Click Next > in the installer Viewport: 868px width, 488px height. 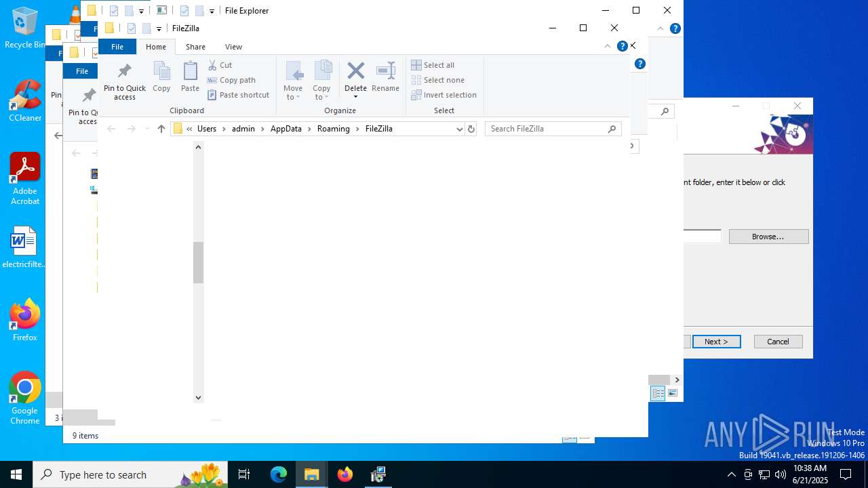[x=716, y=342]
